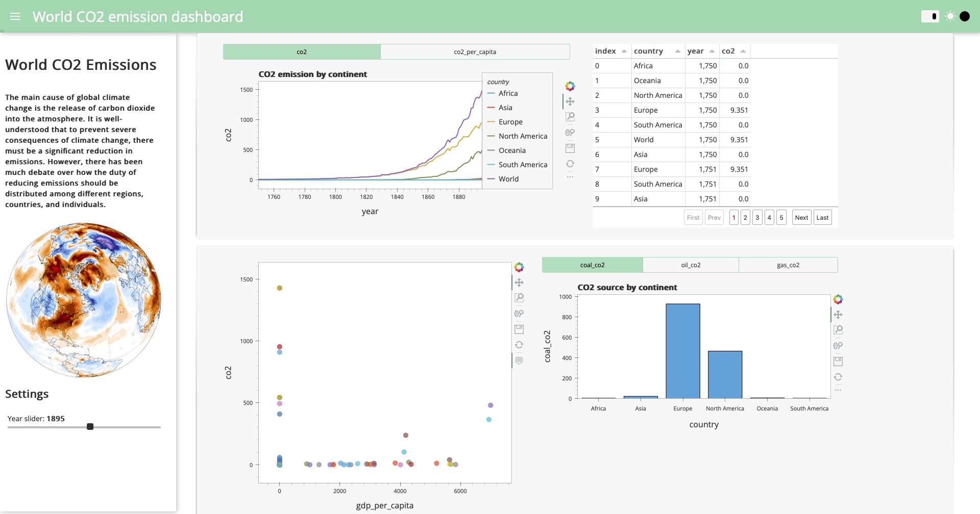Jump to Last table page

point(822,217)
